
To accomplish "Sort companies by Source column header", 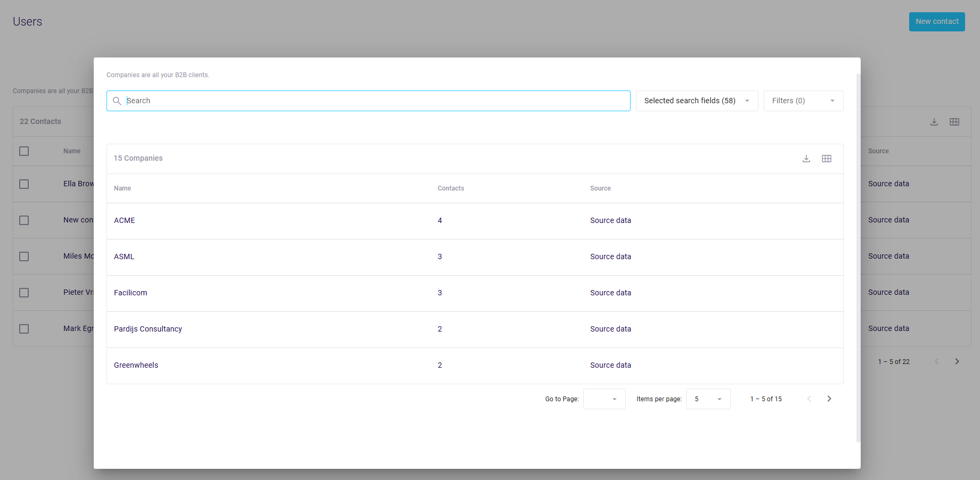I will point(600,188).
